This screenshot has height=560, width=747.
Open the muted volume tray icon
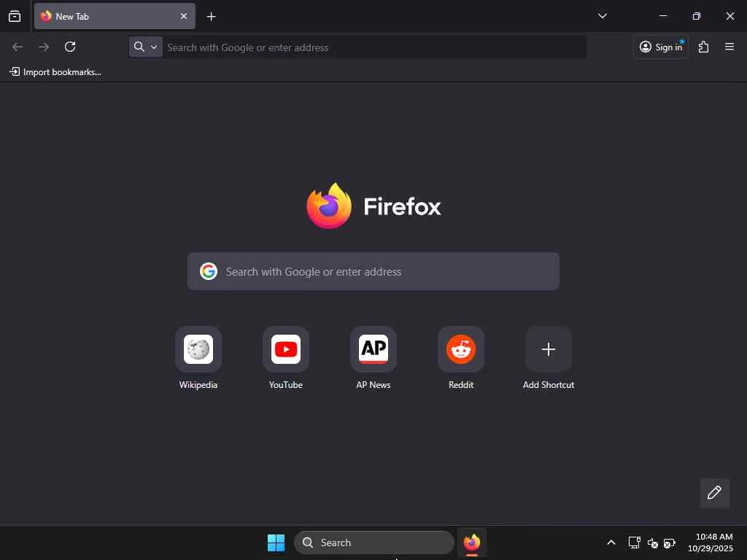point(653,542)
